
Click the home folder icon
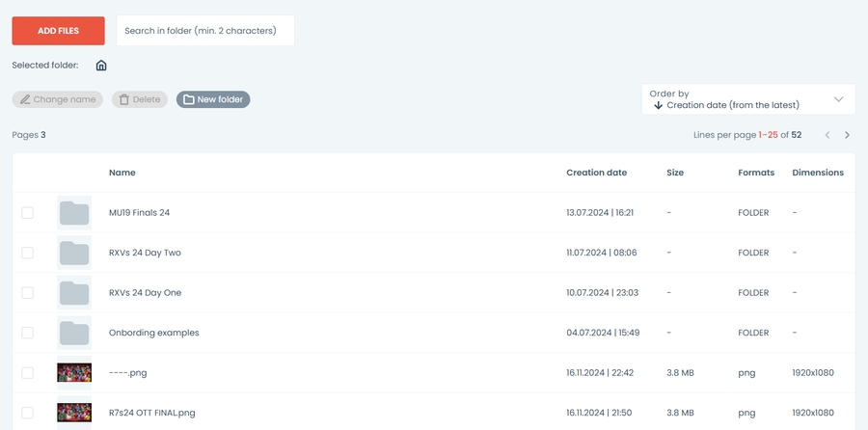pos(101,66)
